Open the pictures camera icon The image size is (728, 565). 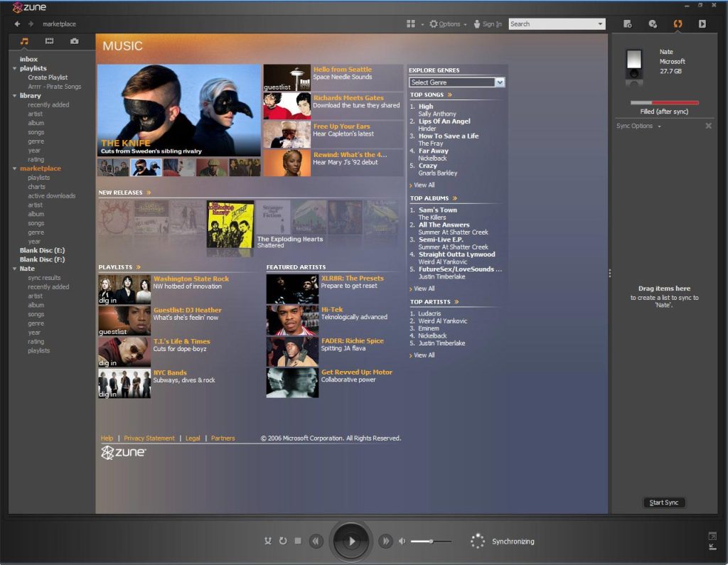74,41
